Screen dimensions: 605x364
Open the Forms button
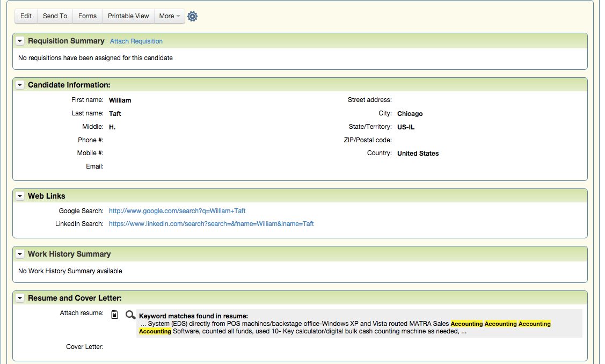tap(88, 16)
